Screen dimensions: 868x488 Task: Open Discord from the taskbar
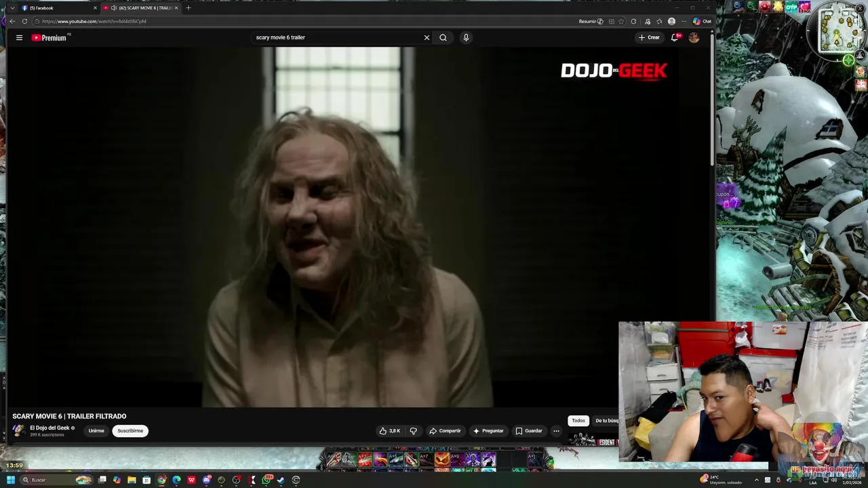click(x=207, y=480)
